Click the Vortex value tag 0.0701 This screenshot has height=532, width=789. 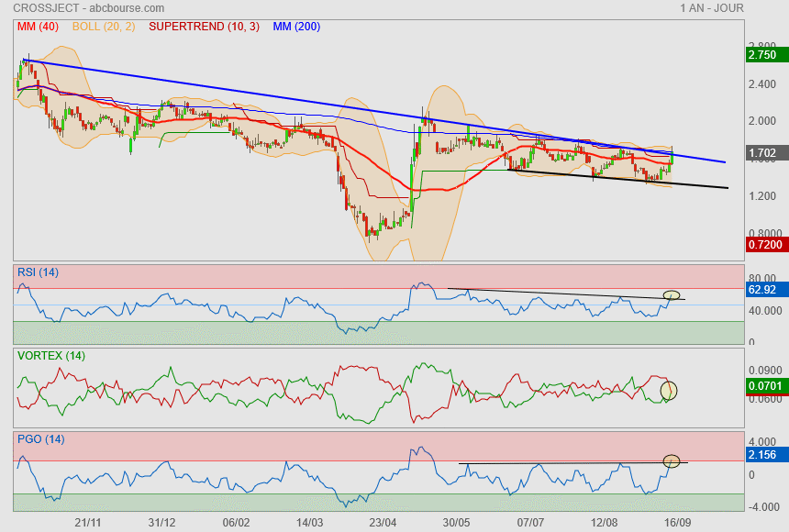tap(764, 386)
